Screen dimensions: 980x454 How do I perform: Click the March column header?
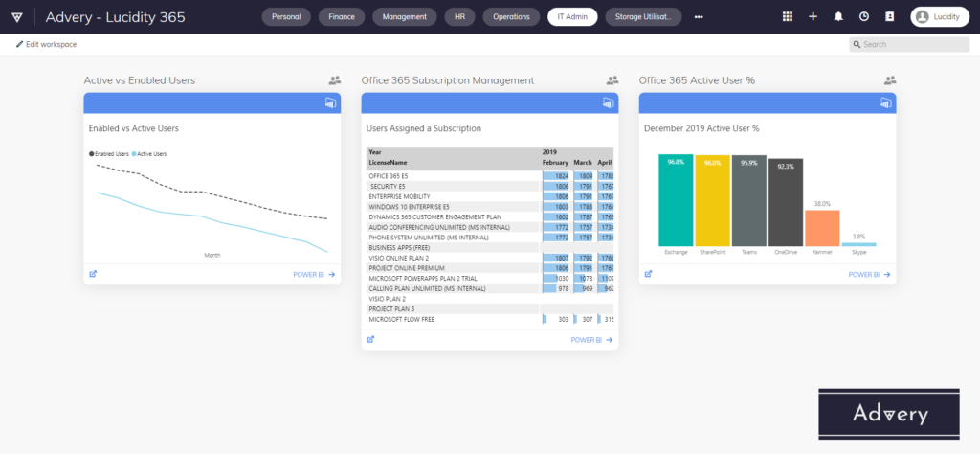tap(583, 163)
